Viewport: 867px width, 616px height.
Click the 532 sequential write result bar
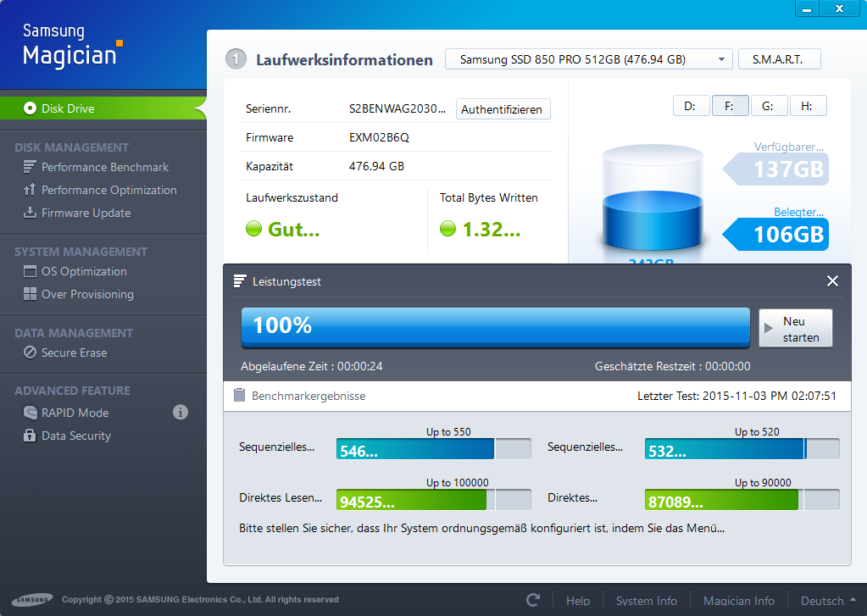pyautogui.click(x=742, y=449)
